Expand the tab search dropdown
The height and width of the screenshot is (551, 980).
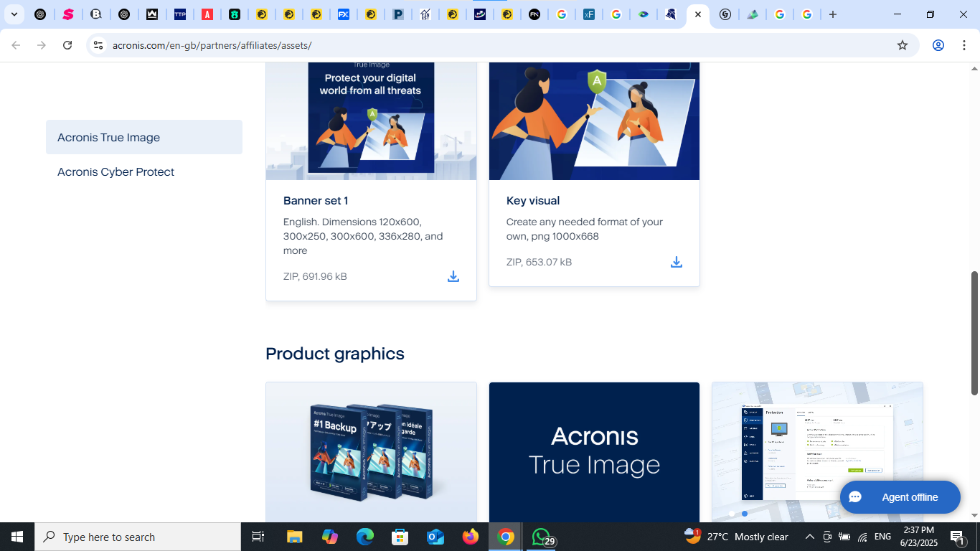pyautogui.click(x=14, y=14)
